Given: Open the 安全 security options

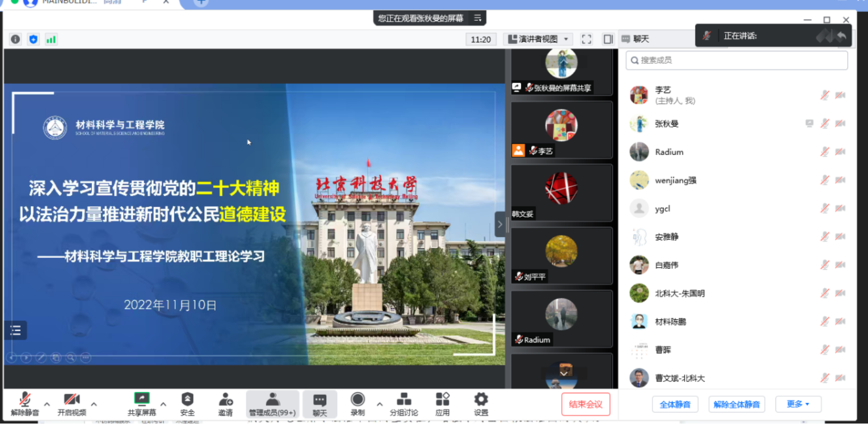Looking at the screenshot, I should [x=187, y=404].
